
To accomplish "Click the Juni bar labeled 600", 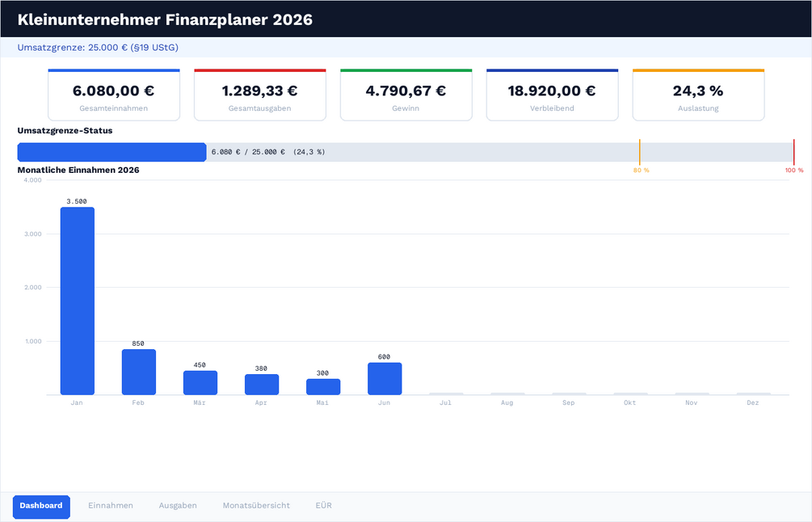I will point(385,378).
